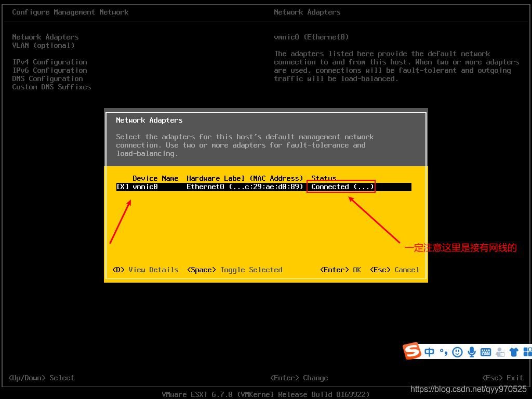Open the emoji smiley face panel
Screen dimensions: 532x399
coord(457,352)
